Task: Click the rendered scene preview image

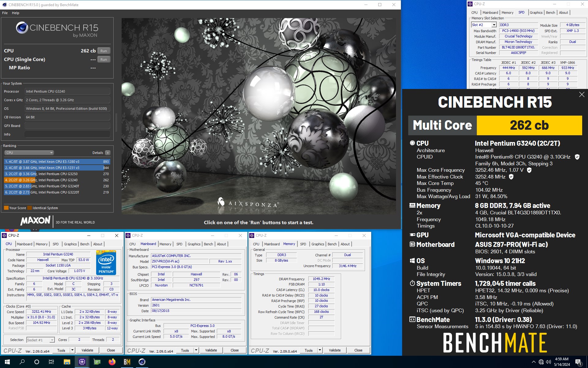Action: tap(259, 116)
